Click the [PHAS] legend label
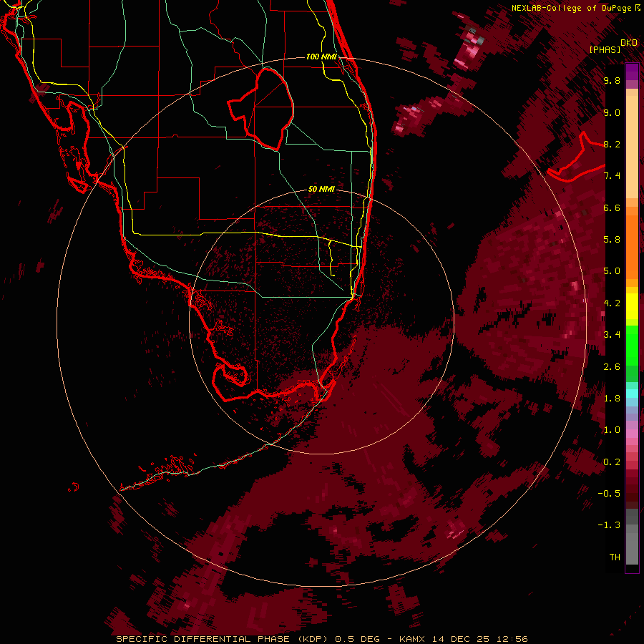This screenshot has width=644, height=644. pyautogui.click(x=605, y=49)
